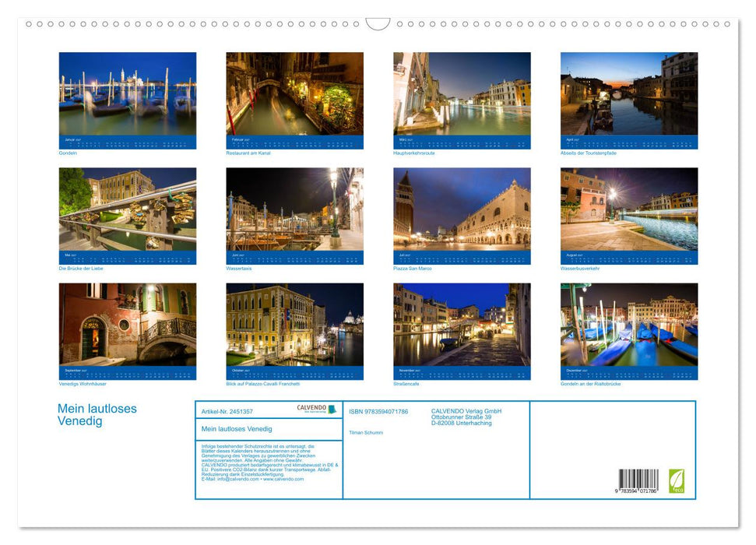
Task: Click the caption 'Gondeln an der Rialtobrücke'
Action: [x=591, y=384]
